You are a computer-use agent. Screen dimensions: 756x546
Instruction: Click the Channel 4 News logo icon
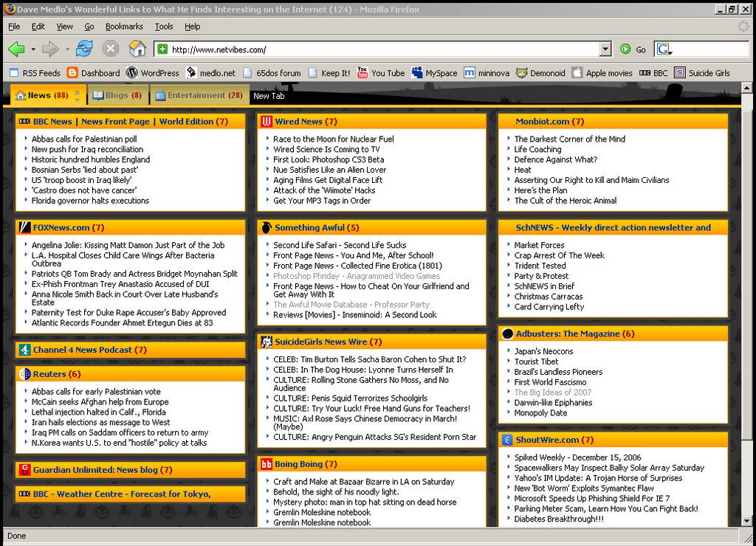24,350
